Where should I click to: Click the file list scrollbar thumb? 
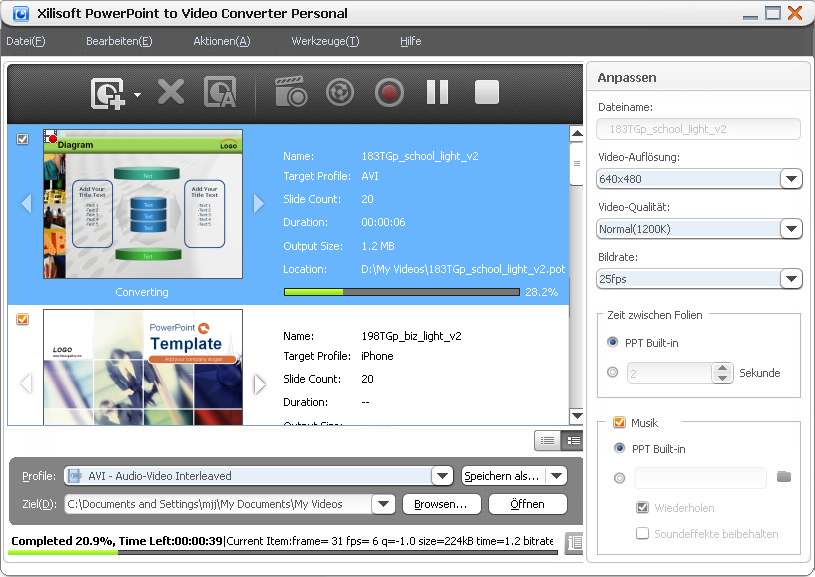point(576,164)
